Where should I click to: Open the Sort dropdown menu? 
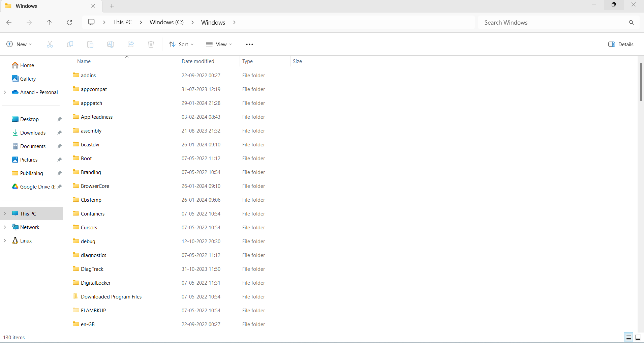coord(181,44)
